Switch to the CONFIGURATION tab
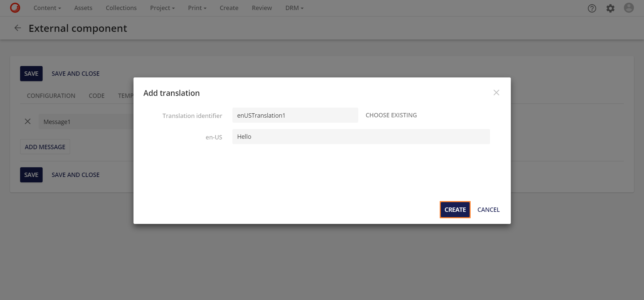This screenshot has height=300, width=644. coord(51,96)
